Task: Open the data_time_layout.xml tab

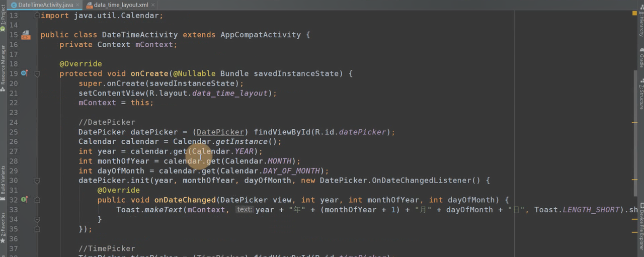Action: pyautogui.click(x=120, y=5)
